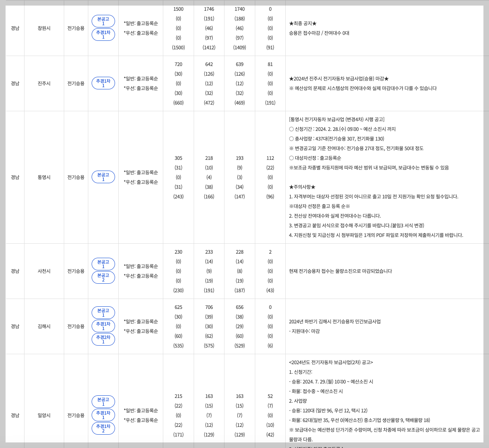This screenshot has width=489, height=448.
Task: Select 밀양시 본공고 1 notice
Action: (x=103, y=401)
